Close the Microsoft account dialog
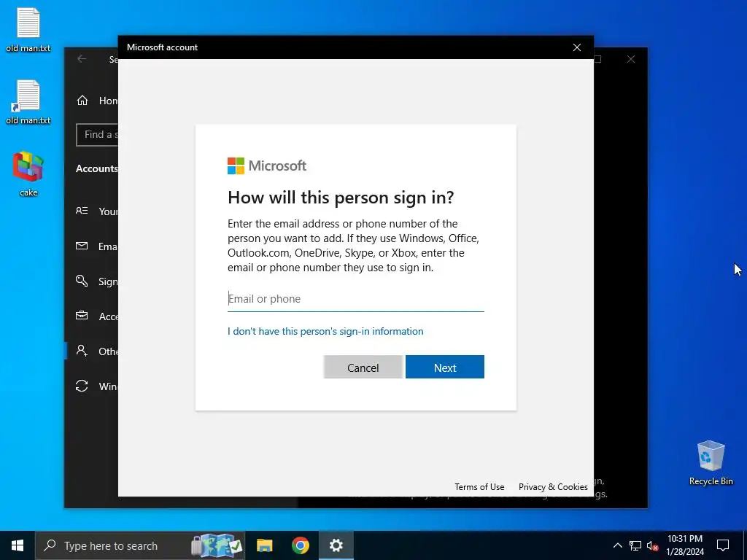This screenshot has height=560, width=747. point(577,47)
